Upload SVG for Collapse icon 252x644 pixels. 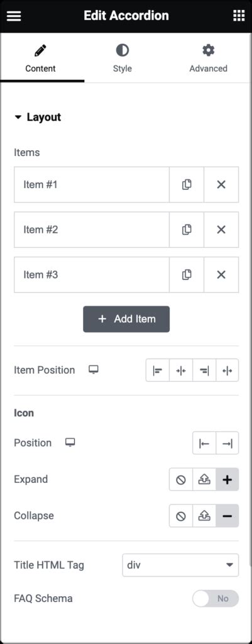204,516
